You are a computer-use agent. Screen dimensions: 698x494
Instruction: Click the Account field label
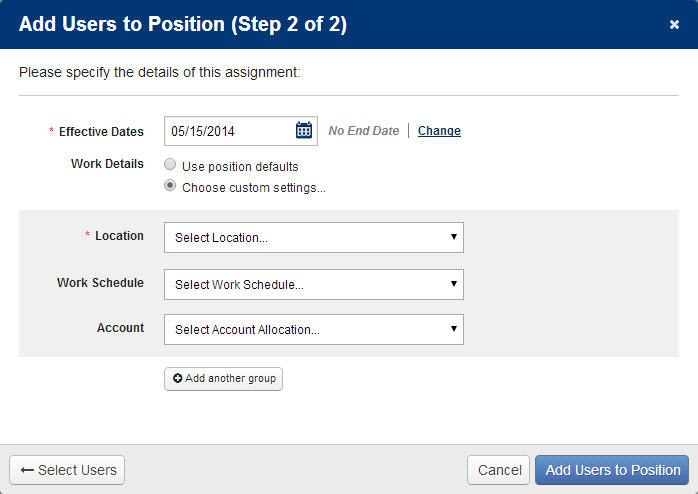(x=121, y=328)
